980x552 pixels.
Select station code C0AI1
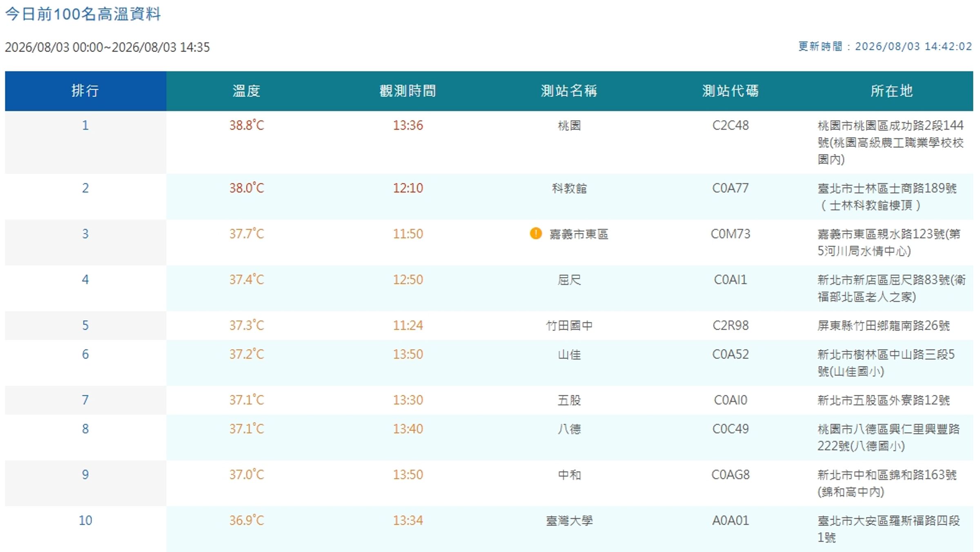click(x=731, y=279)
